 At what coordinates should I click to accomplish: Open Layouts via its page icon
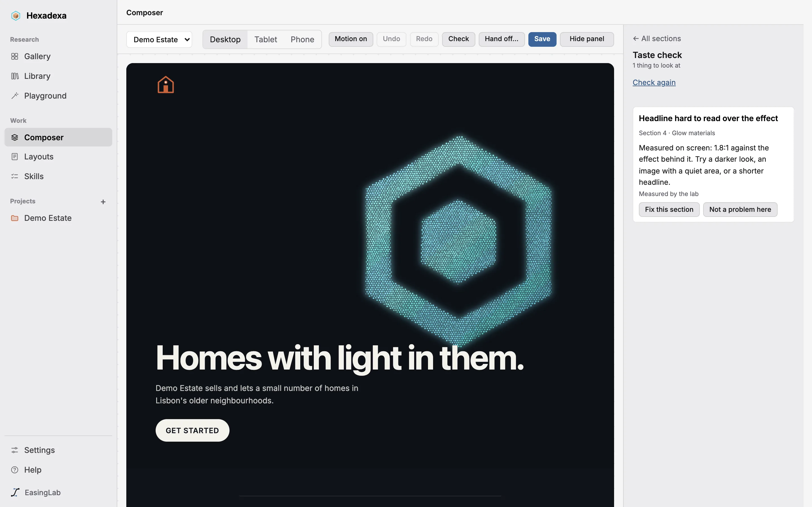(14, 157)
